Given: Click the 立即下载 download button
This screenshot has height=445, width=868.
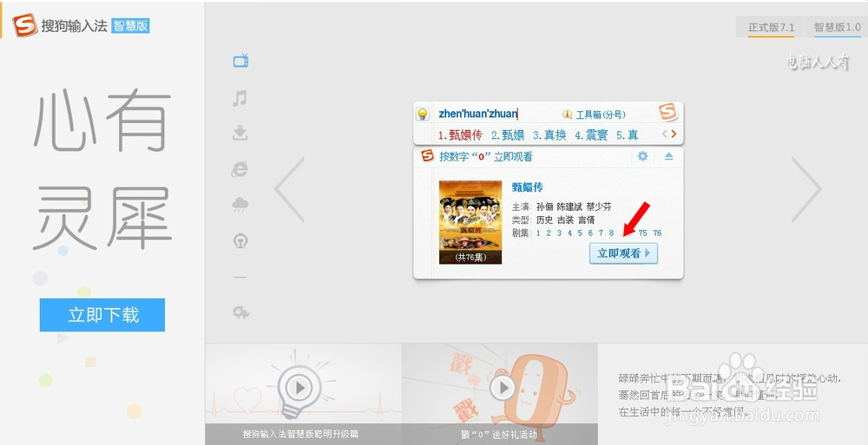Looking at the screenshot, I should click(102, 315).
